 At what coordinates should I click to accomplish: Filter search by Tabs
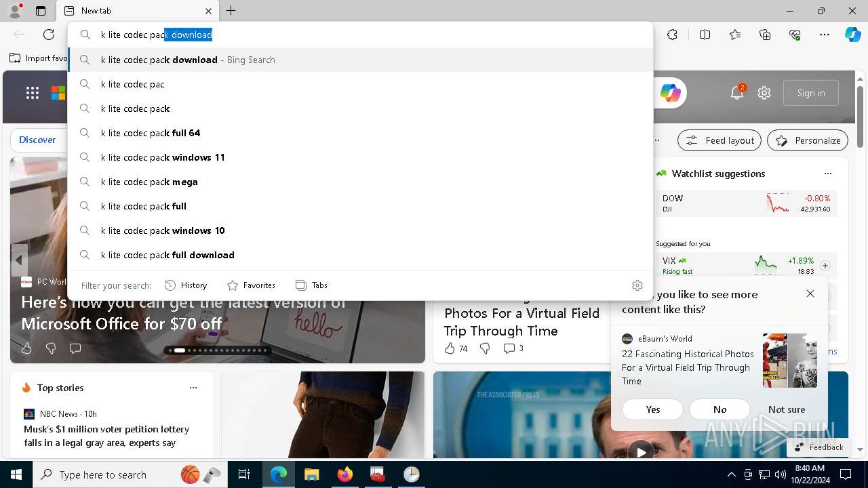pos(311,285)
